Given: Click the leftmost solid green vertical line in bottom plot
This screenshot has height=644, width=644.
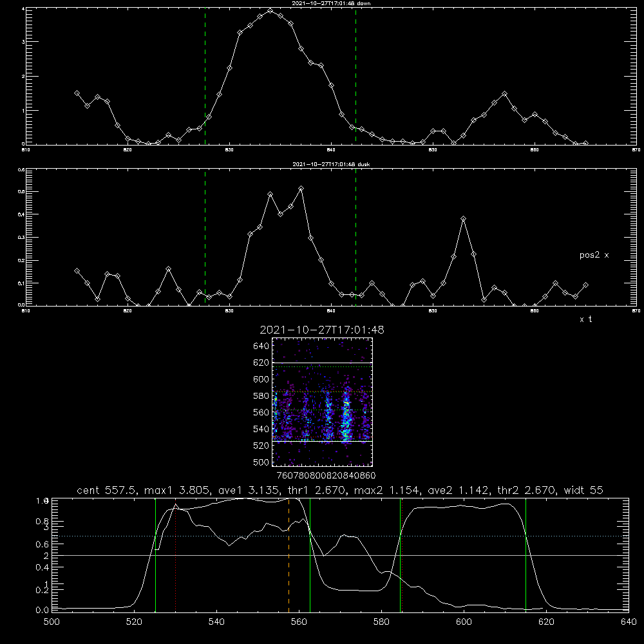Looking at the screenshot, I should [156, 554].
